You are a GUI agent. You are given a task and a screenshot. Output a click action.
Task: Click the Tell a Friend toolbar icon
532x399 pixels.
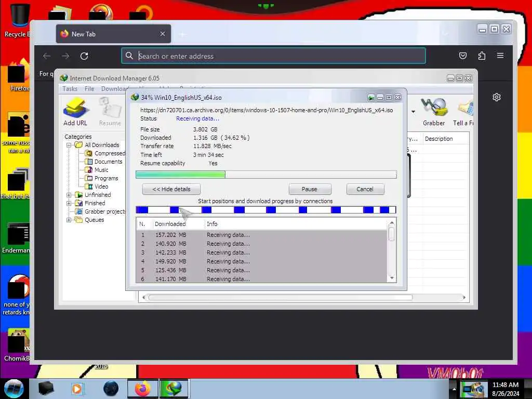pos(463,112)
